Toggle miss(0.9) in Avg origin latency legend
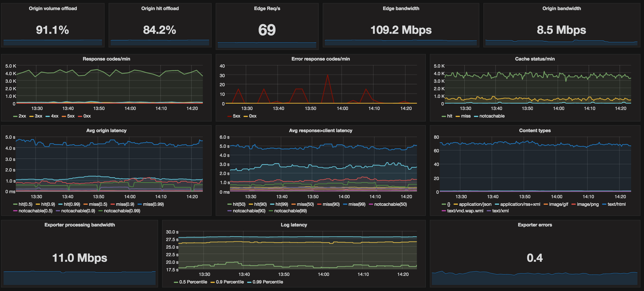This screenshot has height=291, width=644. click(x=125, y=204)
